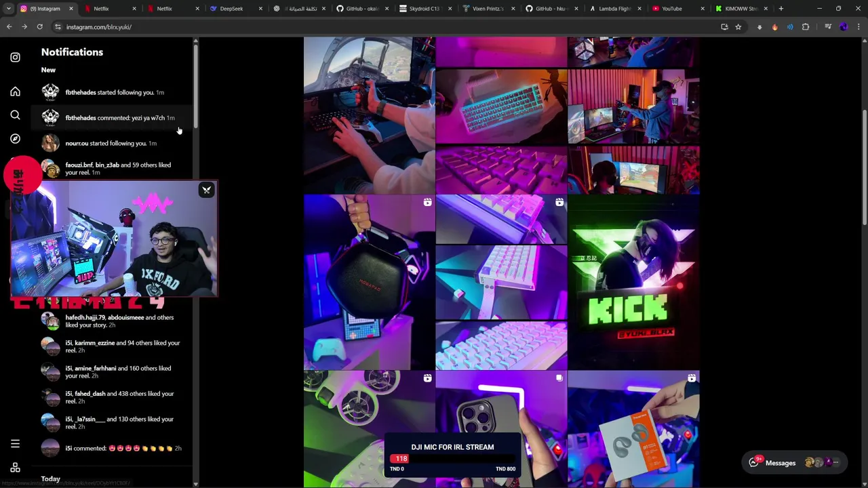Open the Extensions puzzle-piece menu

click(x=806, y=27)
